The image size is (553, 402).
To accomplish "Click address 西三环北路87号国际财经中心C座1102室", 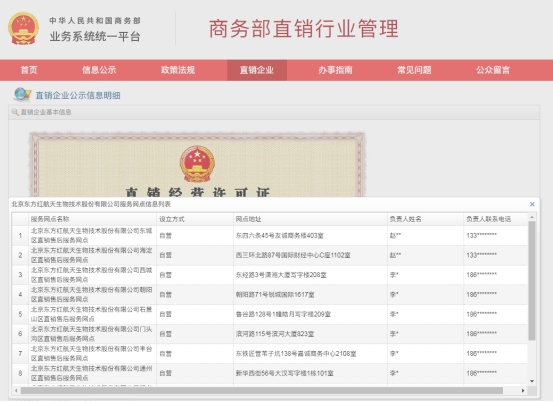I will (293, 255).
